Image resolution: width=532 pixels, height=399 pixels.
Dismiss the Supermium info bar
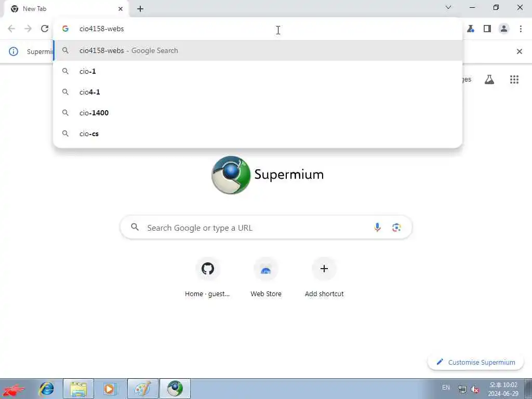(519, 51)
